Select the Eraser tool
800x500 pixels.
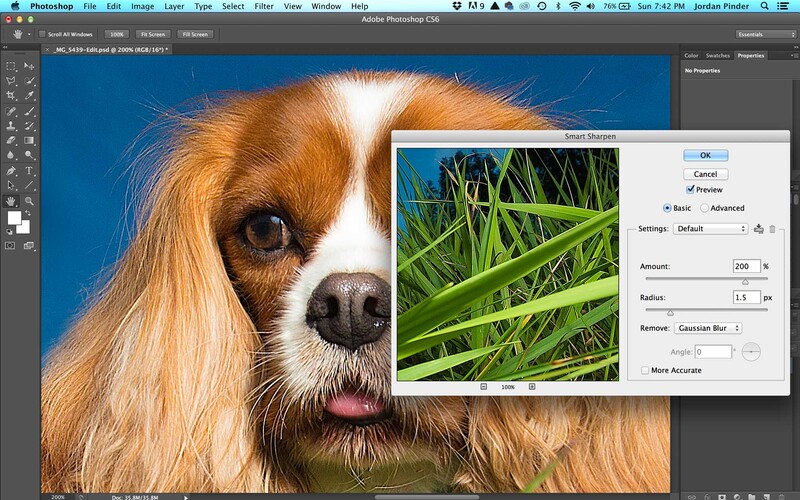pyautogui.click(x=11, y=140)
